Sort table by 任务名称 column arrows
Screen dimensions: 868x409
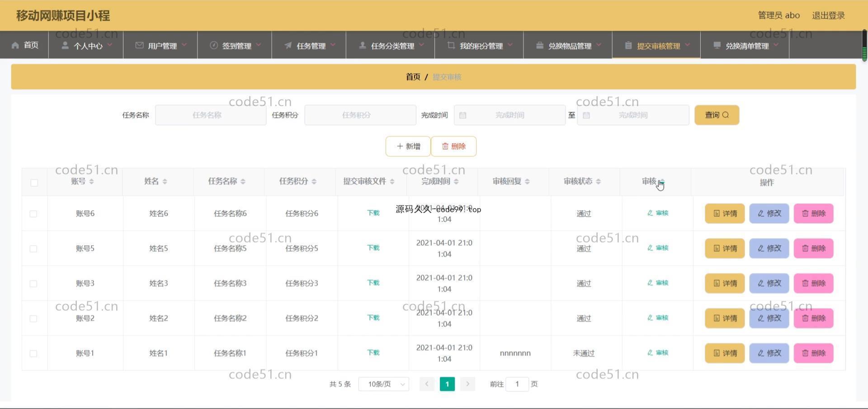click(x=243, y=181)
